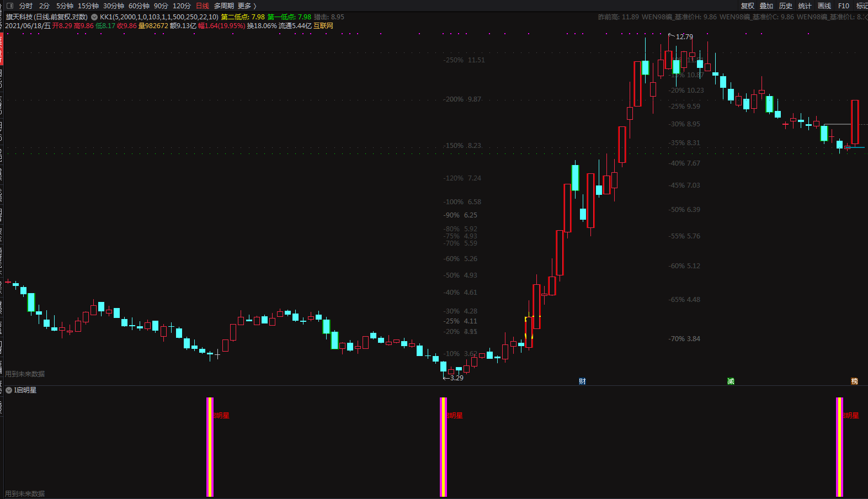Viewport: 868px width, 499px height.
Task: Select the 15分钟 period tab
Action: (x=88, y=6)
